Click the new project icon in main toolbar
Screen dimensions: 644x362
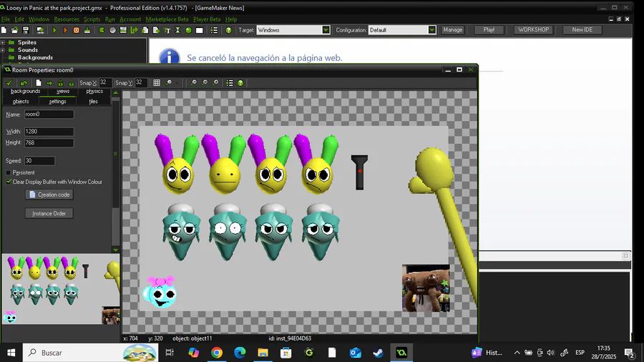coord(4,30)
